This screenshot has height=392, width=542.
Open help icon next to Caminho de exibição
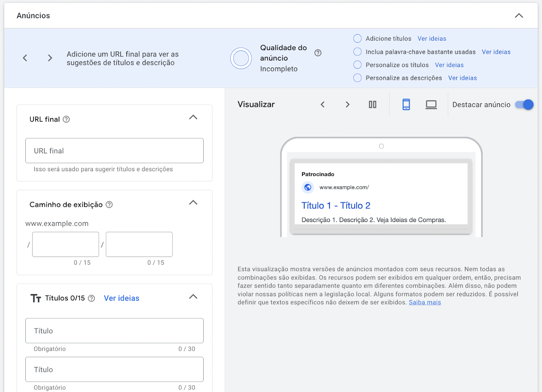[x=109, y=204]
